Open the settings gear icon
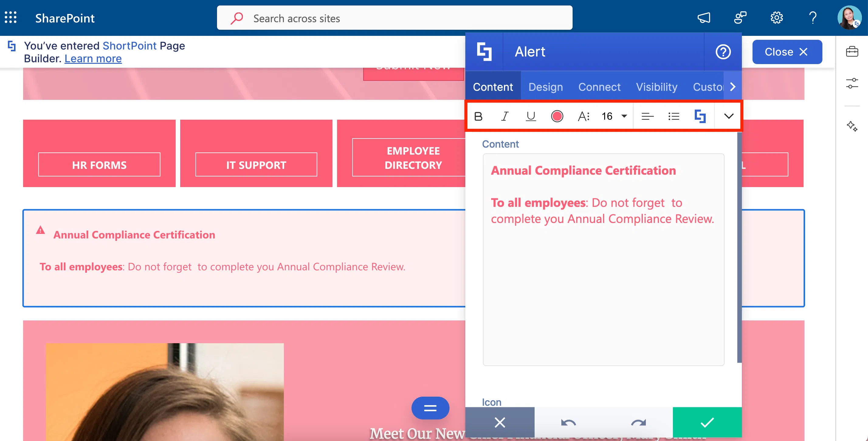This screenshot has width=868, height=441. [x=777, y=18]
